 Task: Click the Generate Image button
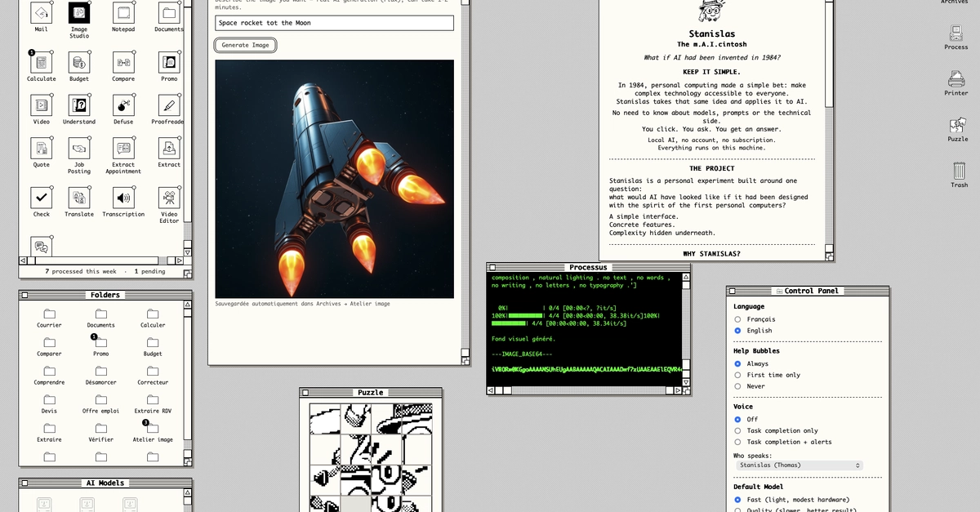[x=245, y=45]
